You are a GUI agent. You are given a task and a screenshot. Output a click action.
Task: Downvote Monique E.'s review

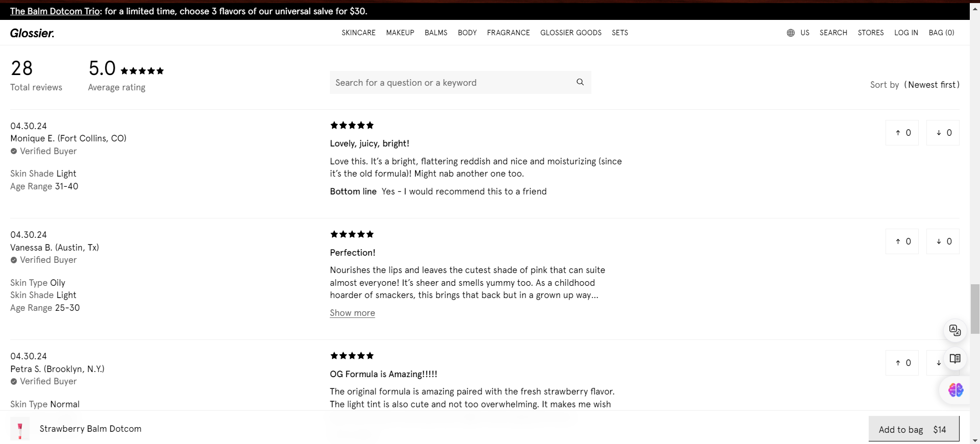[943, 133]
